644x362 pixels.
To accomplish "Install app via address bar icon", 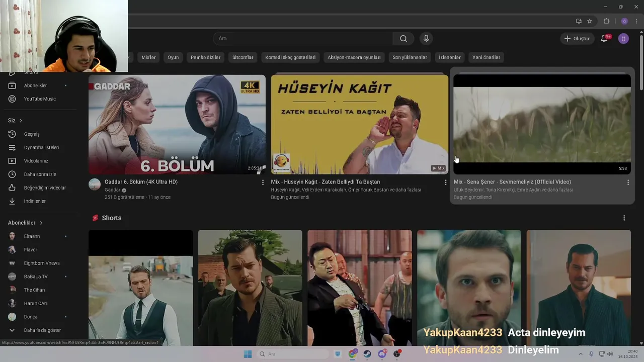I will click(x=579, y=21).
